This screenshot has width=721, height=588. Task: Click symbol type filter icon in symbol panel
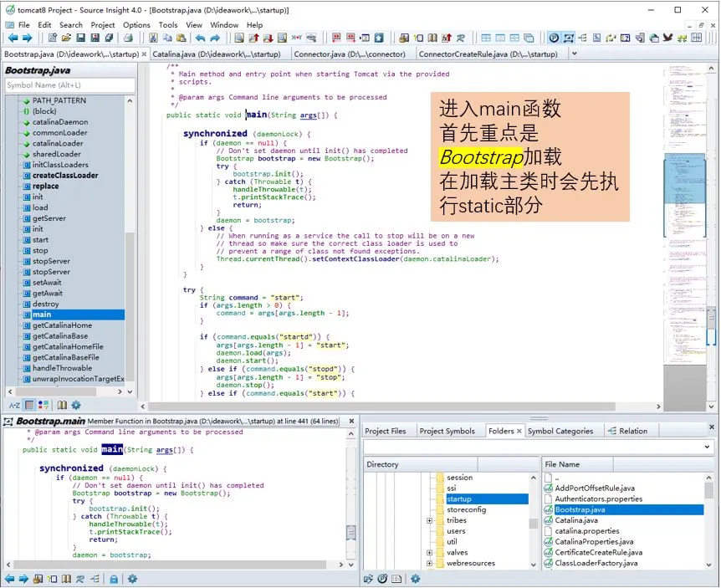pyautogui.click(x=43, y=405)
